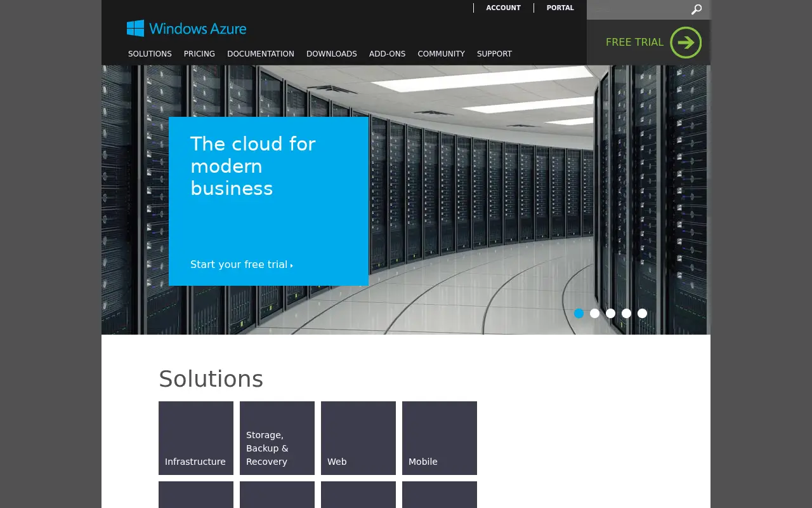Select the first carousel slide dot
The width and height of the screenshot is (812, 508).
579,313
